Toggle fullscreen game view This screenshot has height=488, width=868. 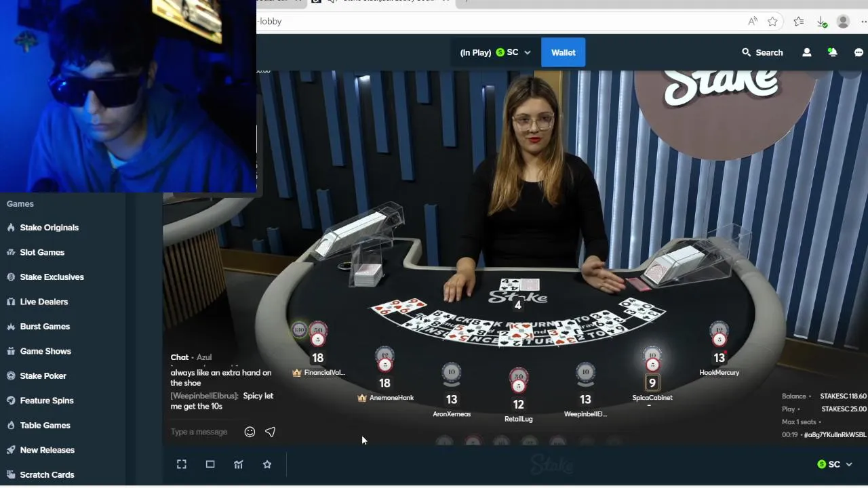click(x=182, y=464)
